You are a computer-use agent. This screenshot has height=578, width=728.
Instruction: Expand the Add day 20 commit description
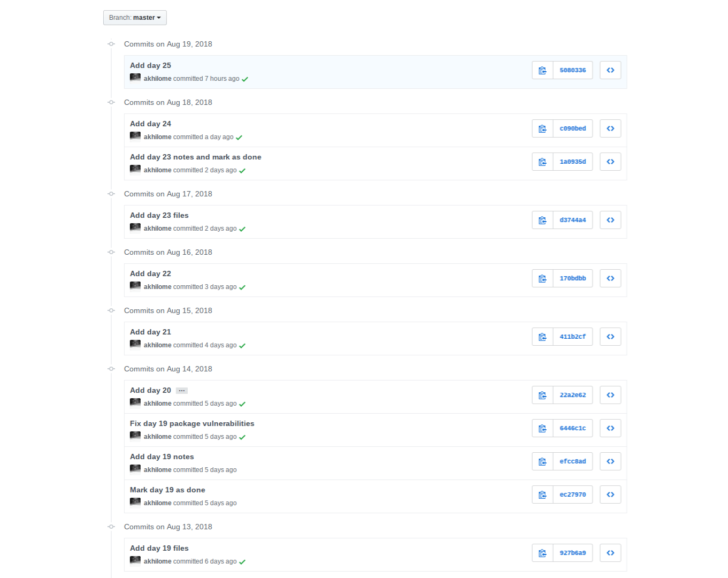(x=182, y=391)
